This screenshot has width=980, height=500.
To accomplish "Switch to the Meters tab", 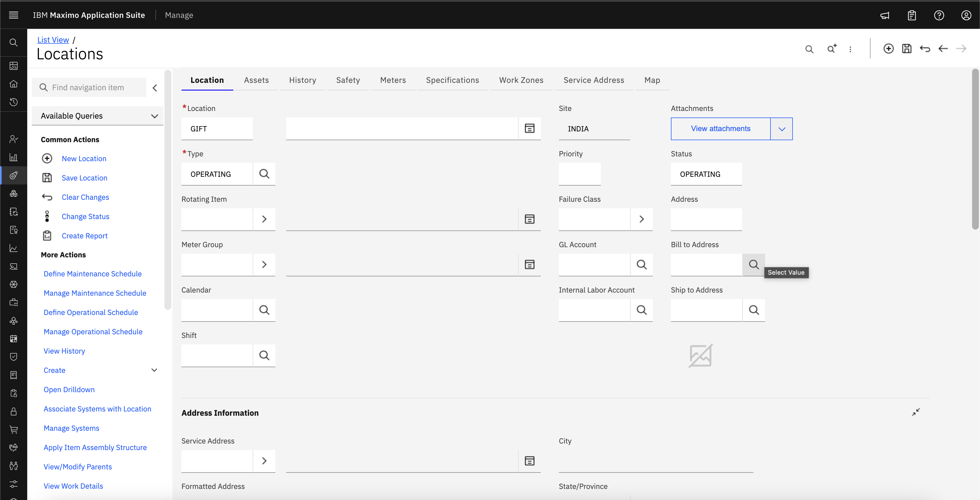I will point(393,80).
